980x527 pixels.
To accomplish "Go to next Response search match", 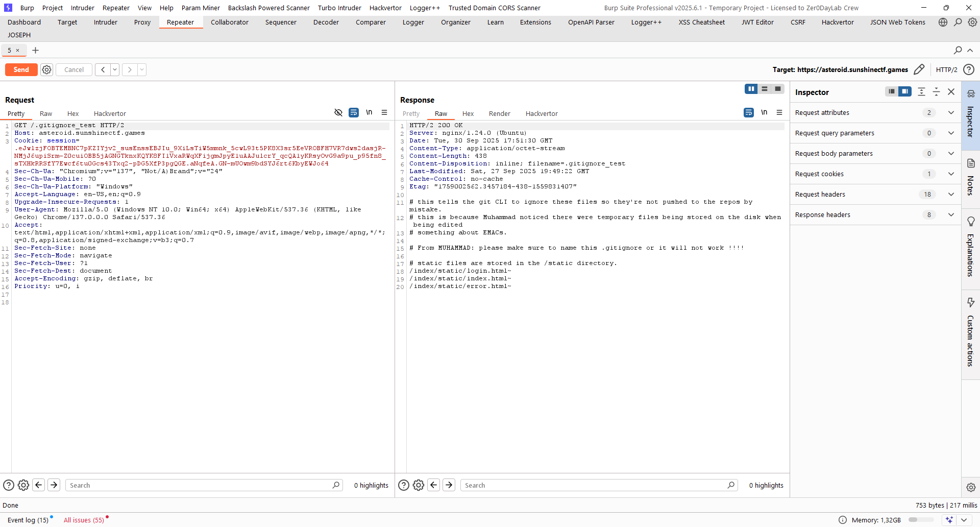I will click(x=449, y=485).
